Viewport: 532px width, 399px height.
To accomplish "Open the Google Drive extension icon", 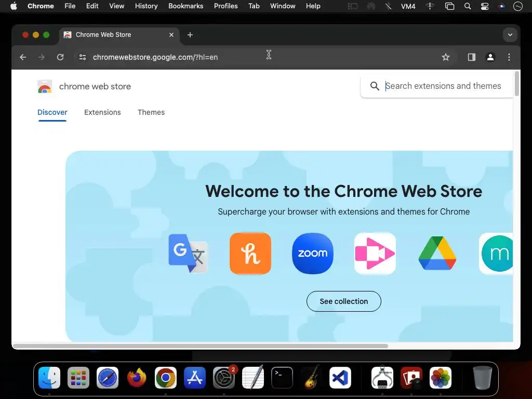I will point(437,254).
